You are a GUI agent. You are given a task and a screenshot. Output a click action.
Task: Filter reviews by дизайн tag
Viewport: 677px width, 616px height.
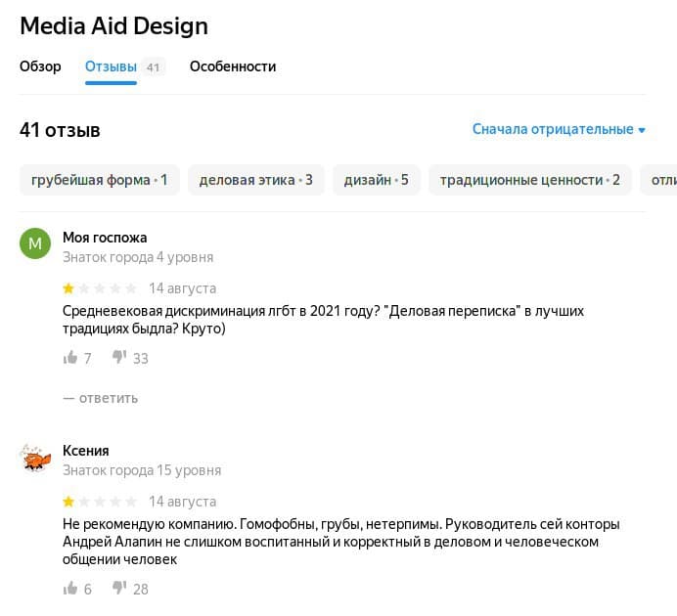pos(376,180)
